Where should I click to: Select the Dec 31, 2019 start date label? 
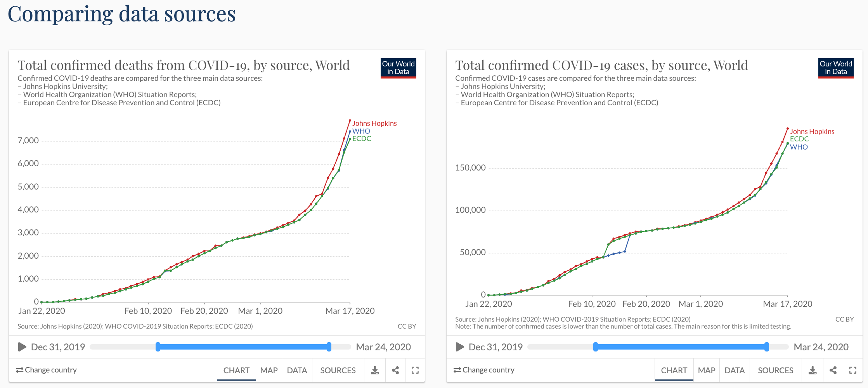(x=58, y=346)
